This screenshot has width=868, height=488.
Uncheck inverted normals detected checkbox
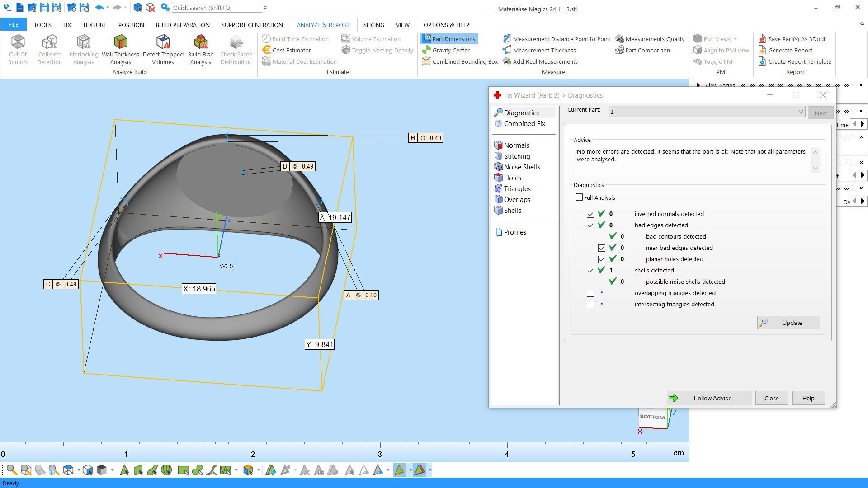pos(590,214)
